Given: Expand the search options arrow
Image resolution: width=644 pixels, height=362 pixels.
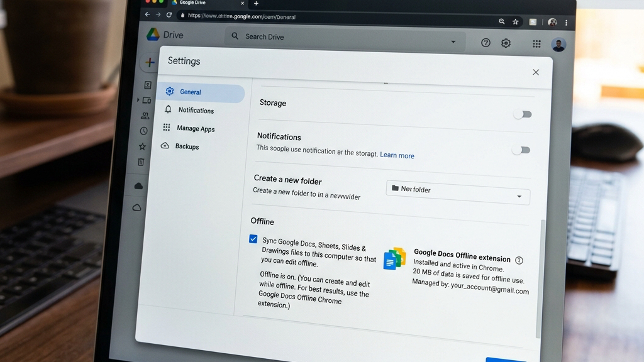Looking at the screenshot, I should 453,42.
